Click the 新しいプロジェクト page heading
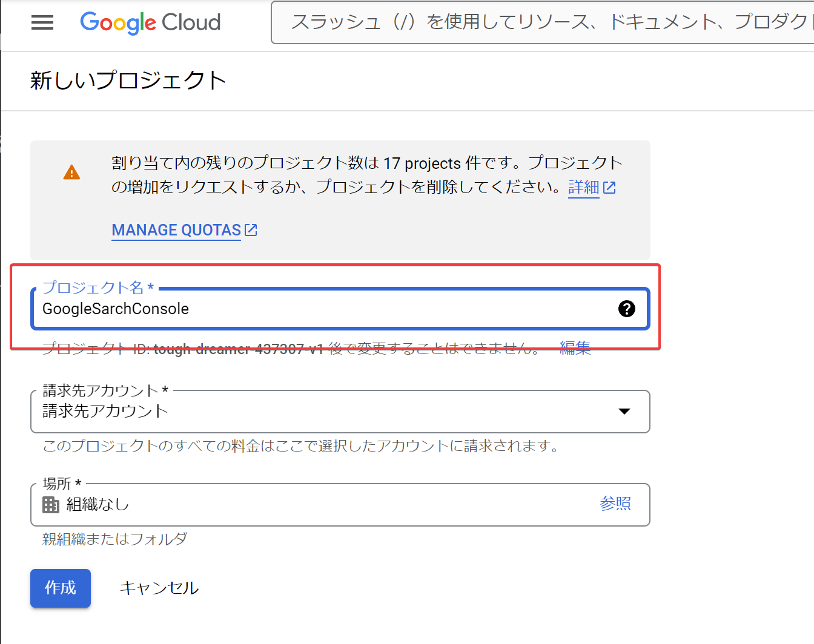This screenshot has height=644, width=814. coord(128,80)
